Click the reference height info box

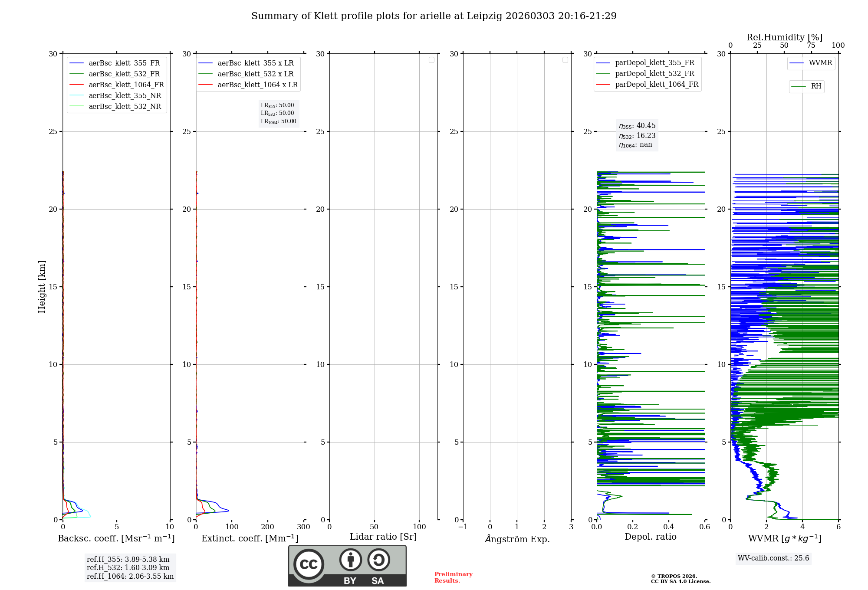point(130,568)
